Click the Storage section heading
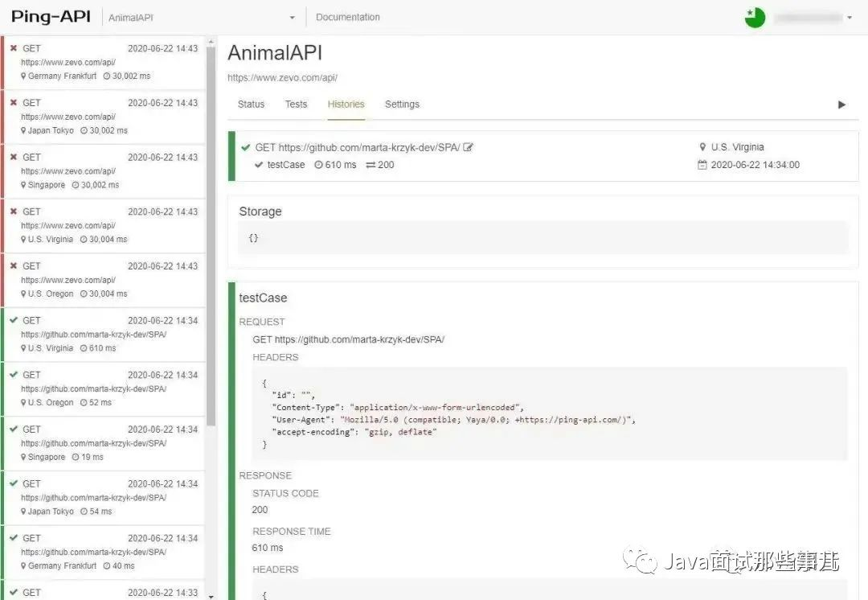This screenshot has height=600, width=868. click(260, 212)
